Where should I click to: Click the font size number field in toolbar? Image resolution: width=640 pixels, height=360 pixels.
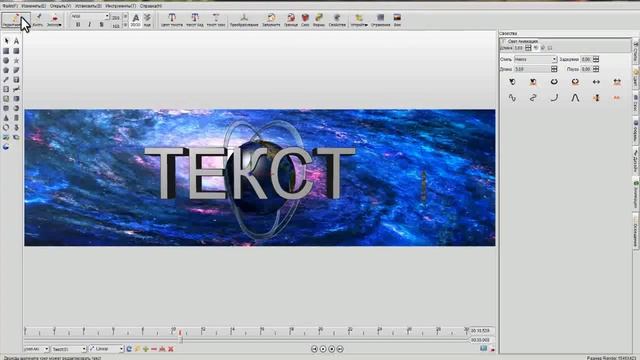(x=116, y=17)
